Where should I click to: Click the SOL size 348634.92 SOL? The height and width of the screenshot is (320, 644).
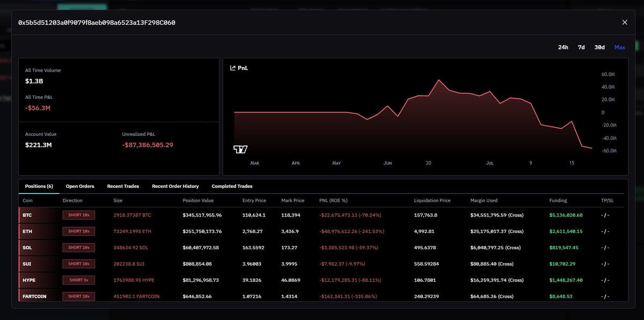(130, 248)
